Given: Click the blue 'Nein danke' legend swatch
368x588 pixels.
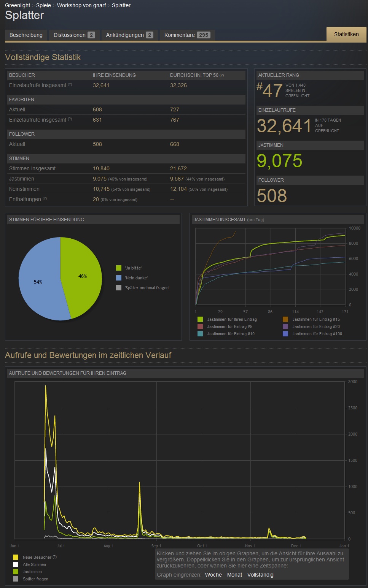Looking at the screenshot, I should (119, 278).
